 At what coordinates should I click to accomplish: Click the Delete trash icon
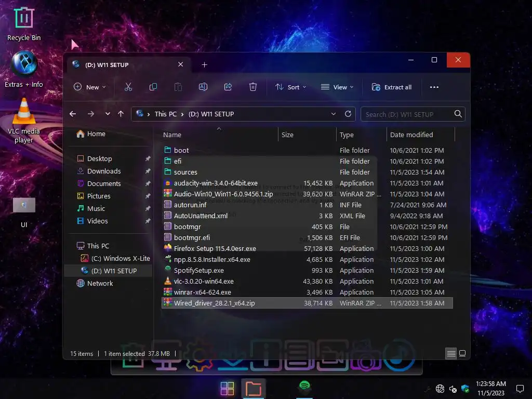253,87
